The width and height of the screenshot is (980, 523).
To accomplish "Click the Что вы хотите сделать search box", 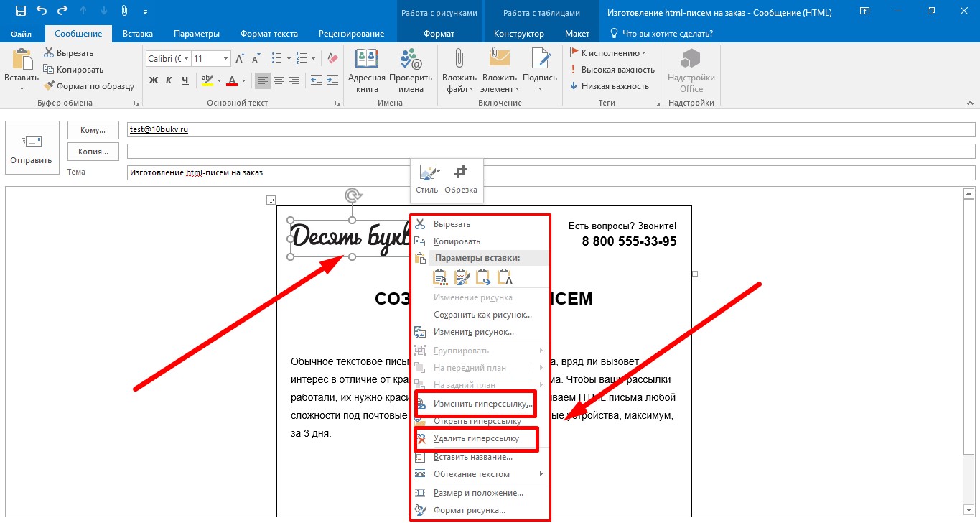I will [661, 34].
